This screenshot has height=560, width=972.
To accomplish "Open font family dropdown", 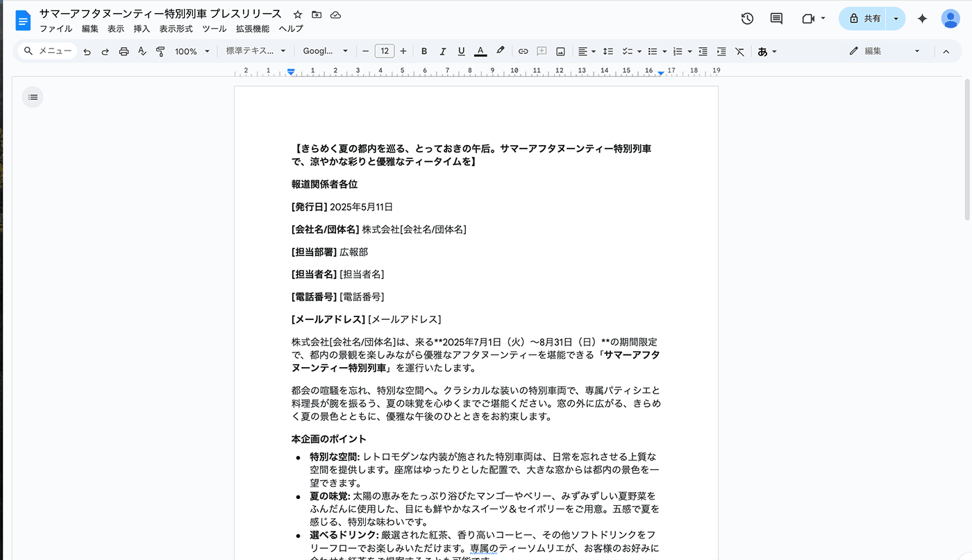I will [326, 51].
